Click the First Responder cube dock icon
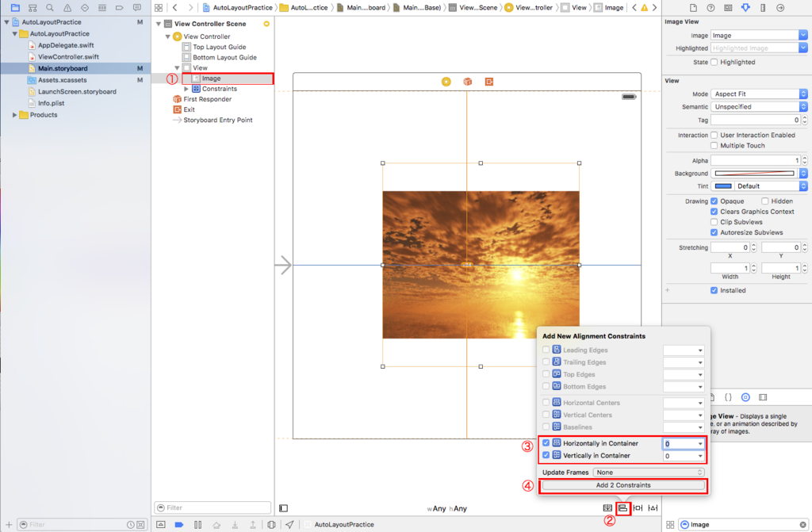The width and height of the screenshot is (812, 532). pos(468,82)
